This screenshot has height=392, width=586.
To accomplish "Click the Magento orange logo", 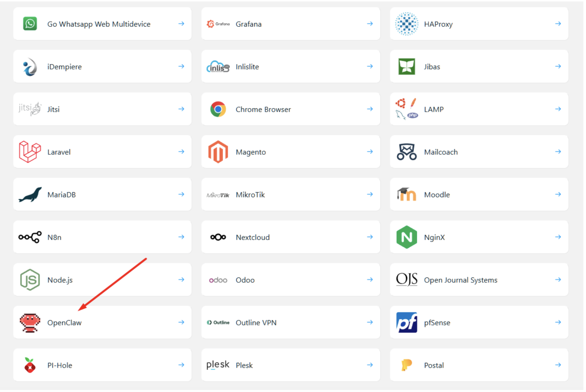I will click(x=218, y=151).
